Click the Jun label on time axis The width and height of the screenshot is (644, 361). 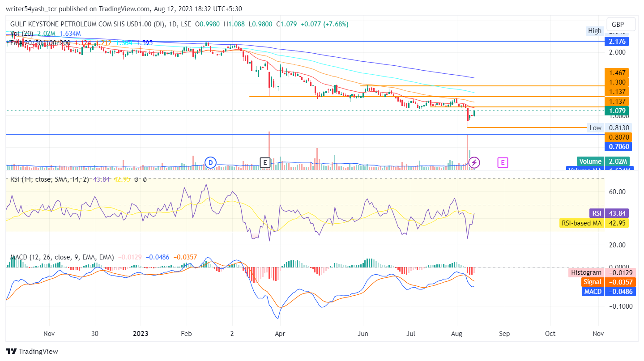click(363, 334)
